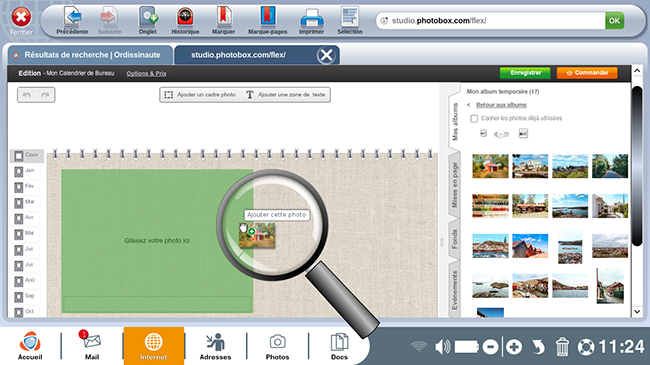Open the Historique icon
Viewport: 650px width, 365px height.
point(185,17)
